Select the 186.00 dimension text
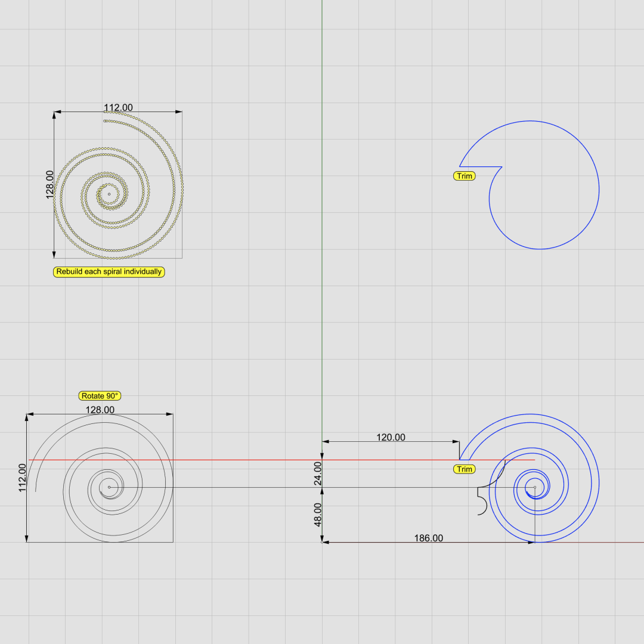Image resolution: width=644 pixels, height=644 pixels. [x=428, y=538]
